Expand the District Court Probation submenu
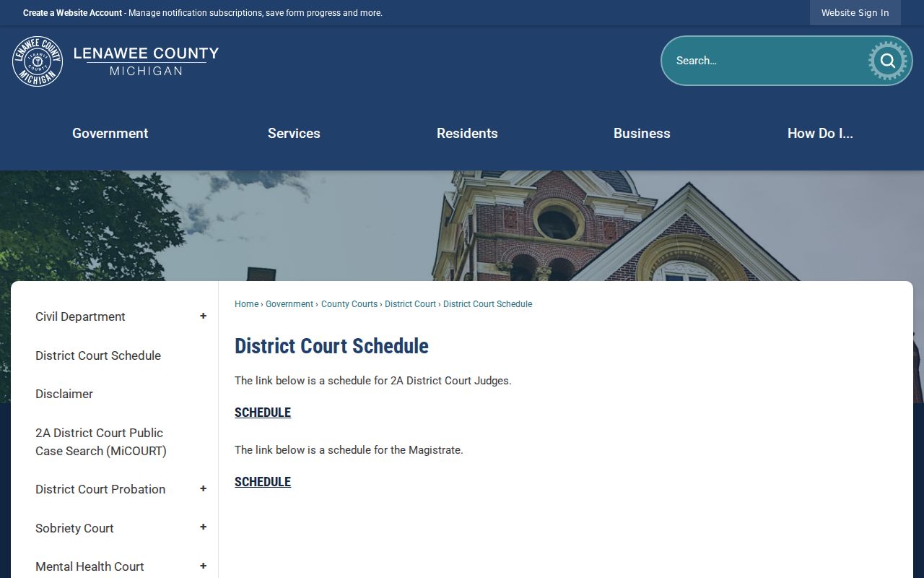This screenshot has width=924, height=578. pos(204,489)
